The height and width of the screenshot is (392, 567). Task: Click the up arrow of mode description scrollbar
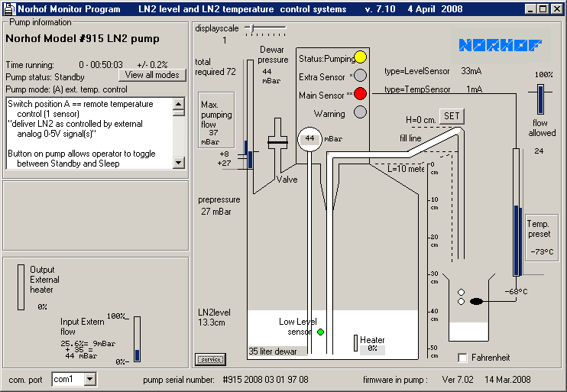point(179,104)
